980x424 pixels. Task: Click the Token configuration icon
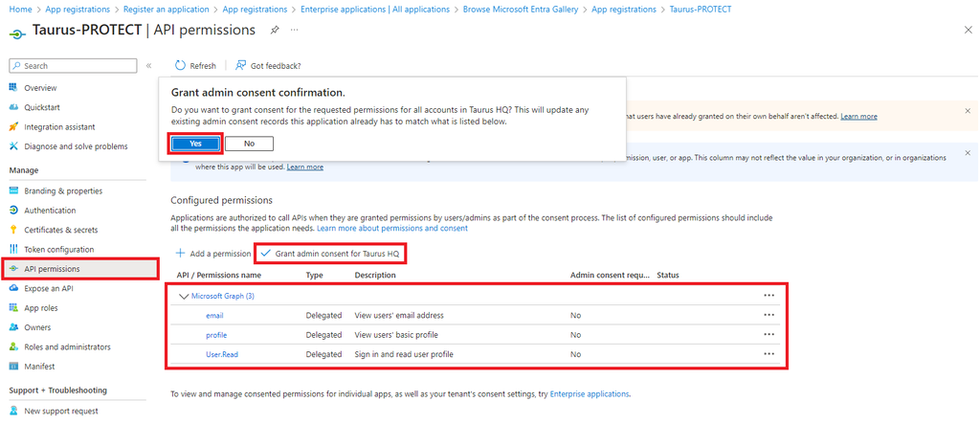tap(13, 249)
